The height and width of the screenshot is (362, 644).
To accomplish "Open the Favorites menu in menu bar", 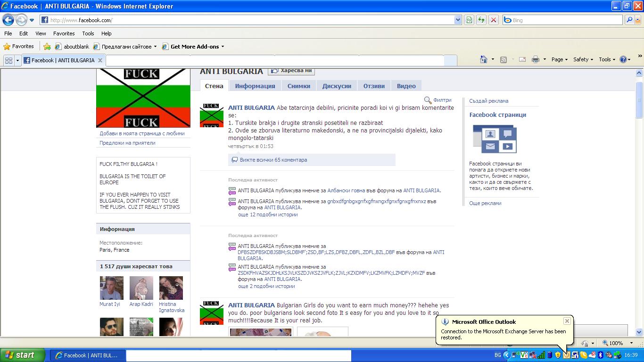I will (64, 33).
